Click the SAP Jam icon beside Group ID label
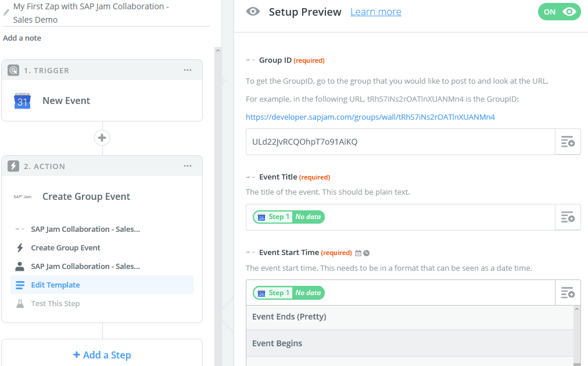Image resolution: width=588 pixels, height=366 pixels. pyautogui.click(x=250, y=60)
